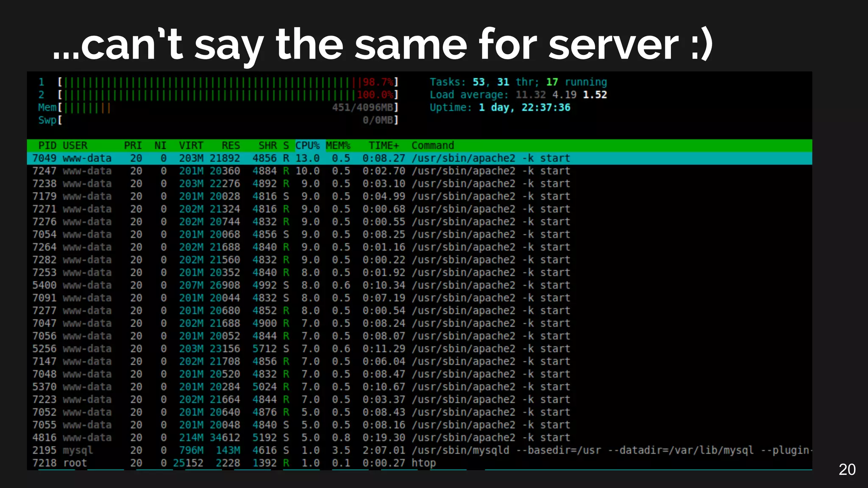
Task: Select highlighted process row PID 7049
Action: pos(420,158)
